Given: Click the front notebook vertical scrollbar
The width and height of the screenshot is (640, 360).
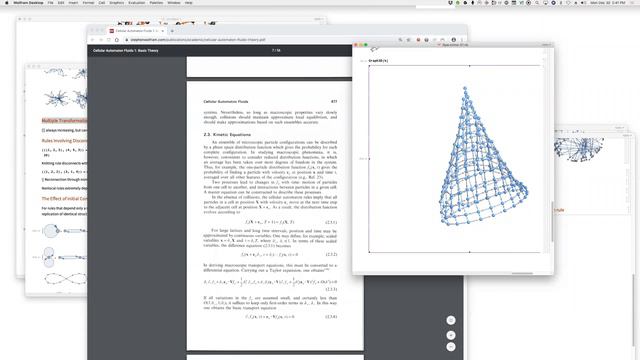Looking at the screenshot, I should pos(552,221).
